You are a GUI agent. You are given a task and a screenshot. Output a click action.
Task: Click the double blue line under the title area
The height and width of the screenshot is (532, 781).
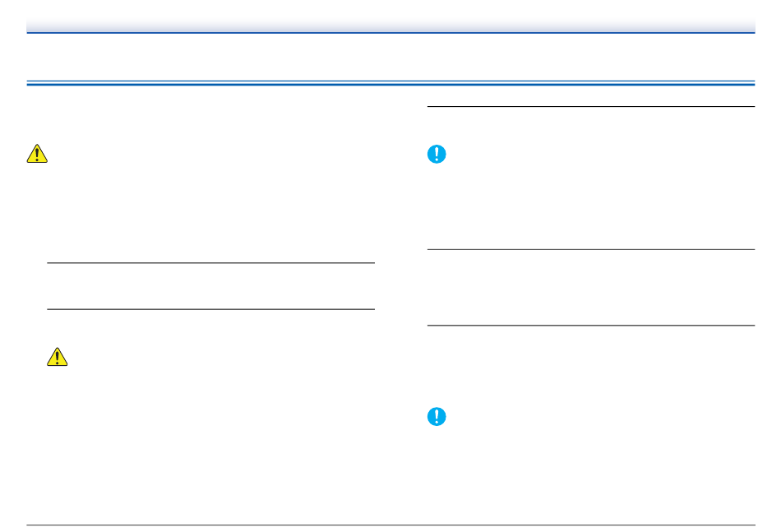coord(390,83)
